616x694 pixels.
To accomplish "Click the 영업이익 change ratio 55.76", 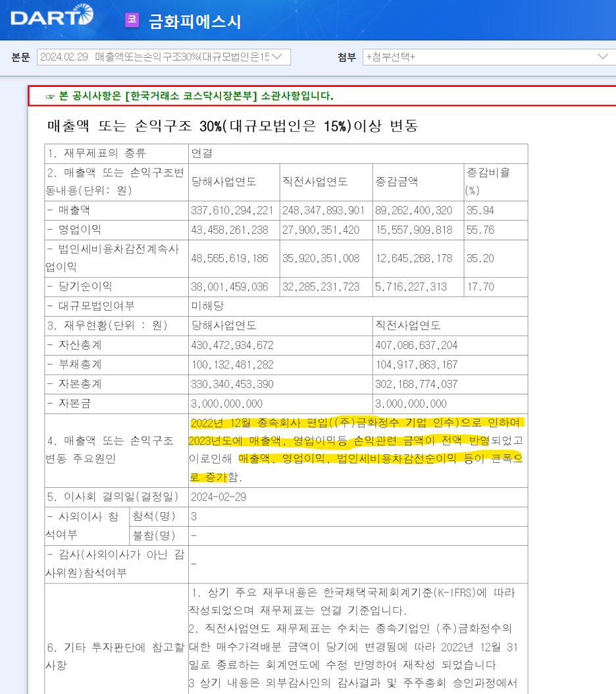I will pos(480,230).
